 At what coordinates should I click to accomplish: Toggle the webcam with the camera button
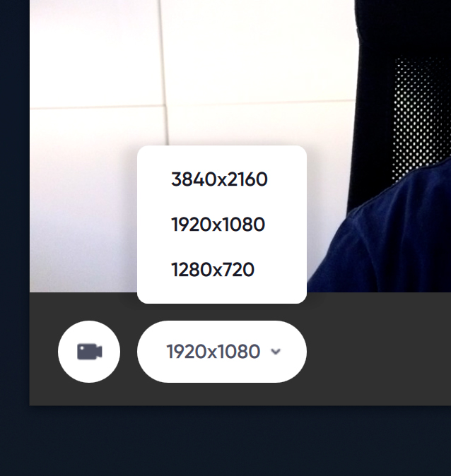[x=89, y=352]
